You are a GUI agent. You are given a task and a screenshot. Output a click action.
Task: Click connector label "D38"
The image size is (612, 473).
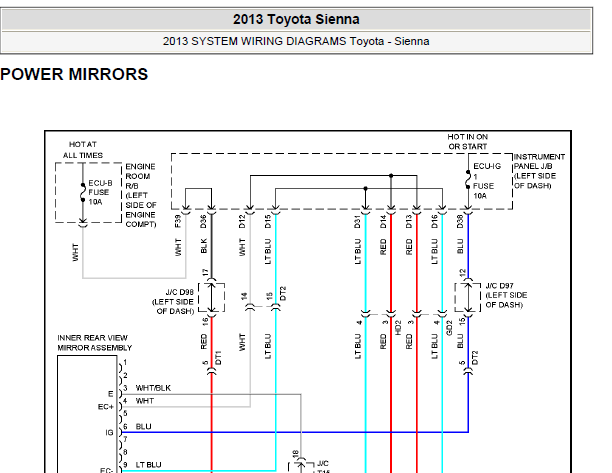coord(460,221)
